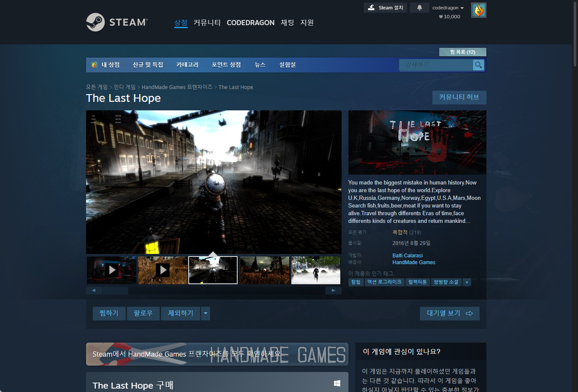Open 카테고리 tab
The width and height of the screenshot is (578, 392).
click(x=187, y=65)
